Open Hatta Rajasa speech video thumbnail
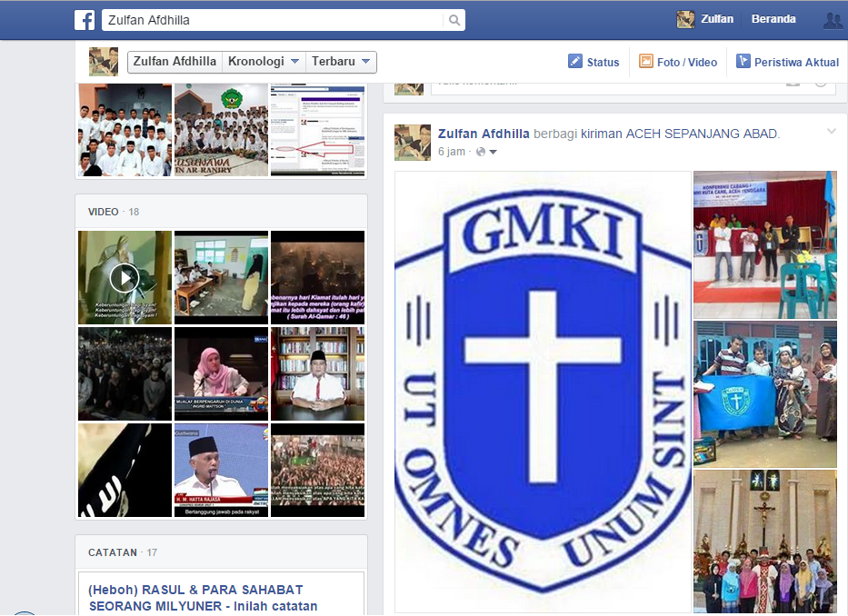848x616 pixels. pos(221,470)
